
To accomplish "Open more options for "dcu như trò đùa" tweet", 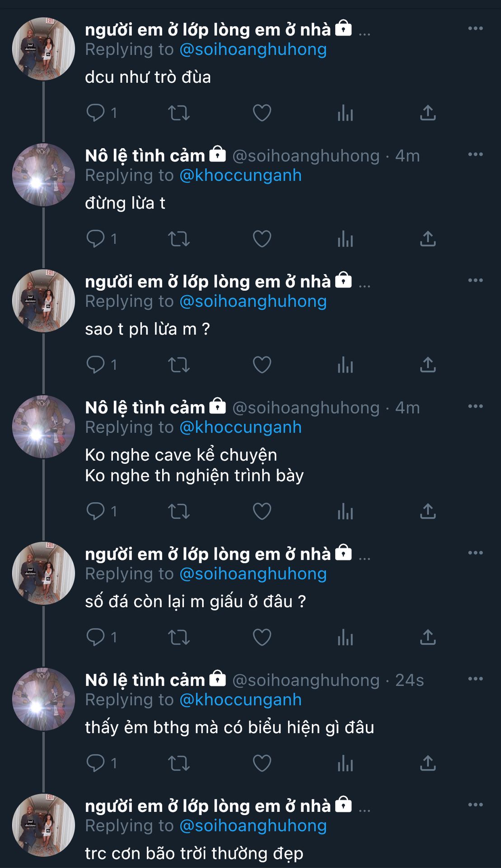I will click(x=475, y=28).
